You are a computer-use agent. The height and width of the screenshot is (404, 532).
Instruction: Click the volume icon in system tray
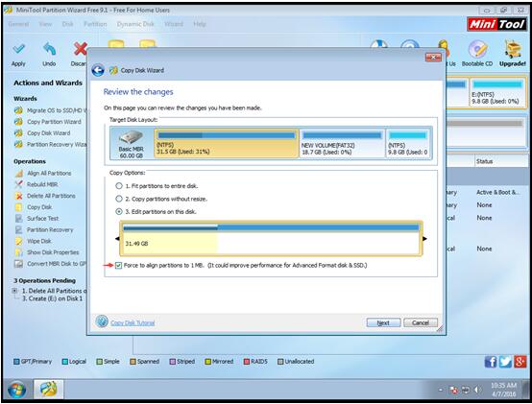[477, 391]
